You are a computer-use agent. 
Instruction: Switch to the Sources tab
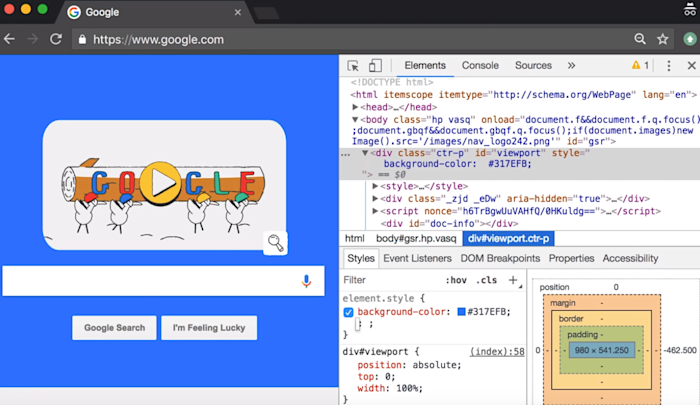(x=533, y=66)
